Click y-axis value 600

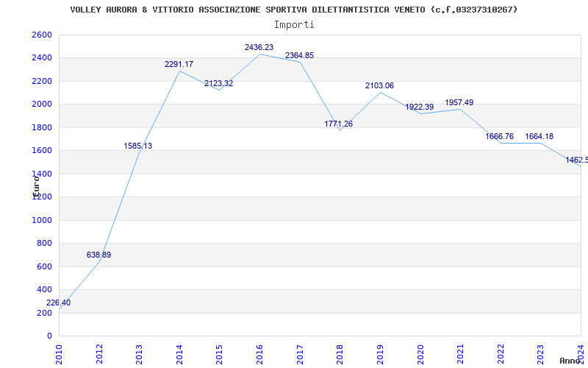click(45, 266)
